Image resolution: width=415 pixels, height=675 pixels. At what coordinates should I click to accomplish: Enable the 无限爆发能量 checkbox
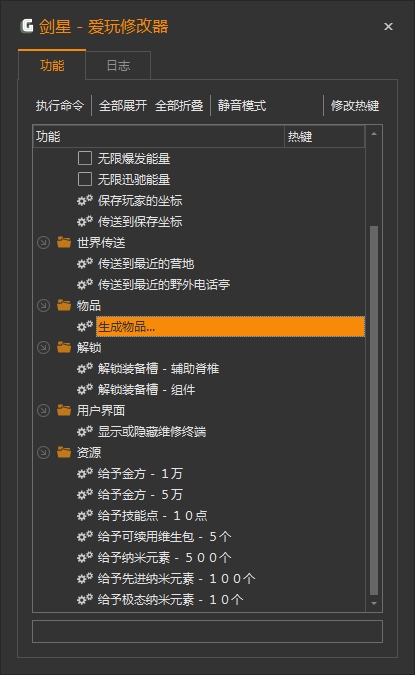point(85,158)
